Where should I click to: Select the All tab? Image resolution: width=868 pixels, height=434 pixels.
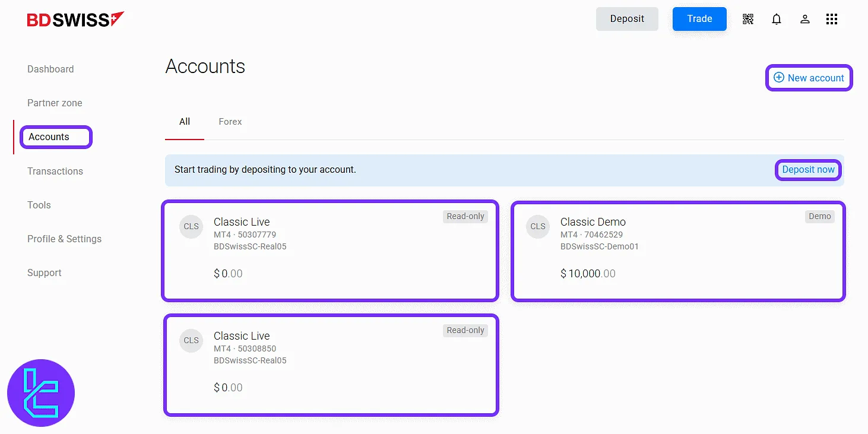pos(185,122)
